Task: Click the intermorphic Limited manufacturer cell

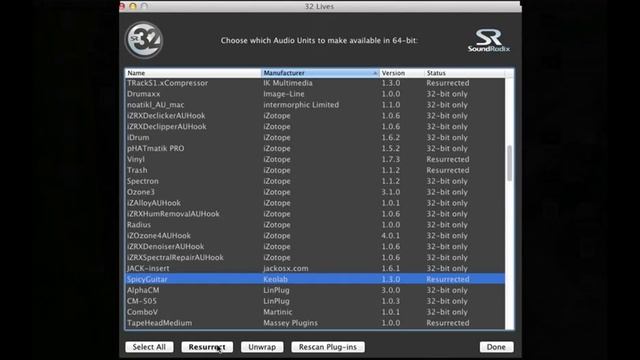Action: 301,105
